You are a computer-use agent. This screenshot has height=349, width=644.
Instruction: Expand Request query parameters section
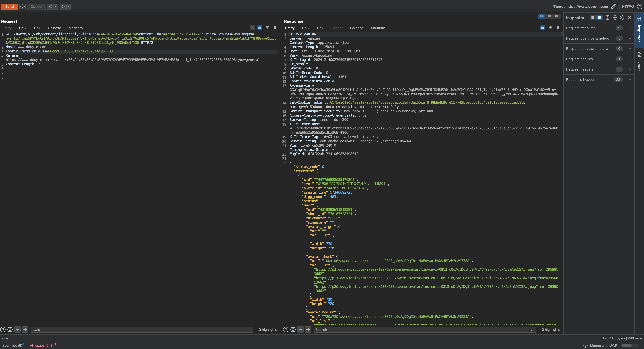pyautogui.click(x=599, y=38)
